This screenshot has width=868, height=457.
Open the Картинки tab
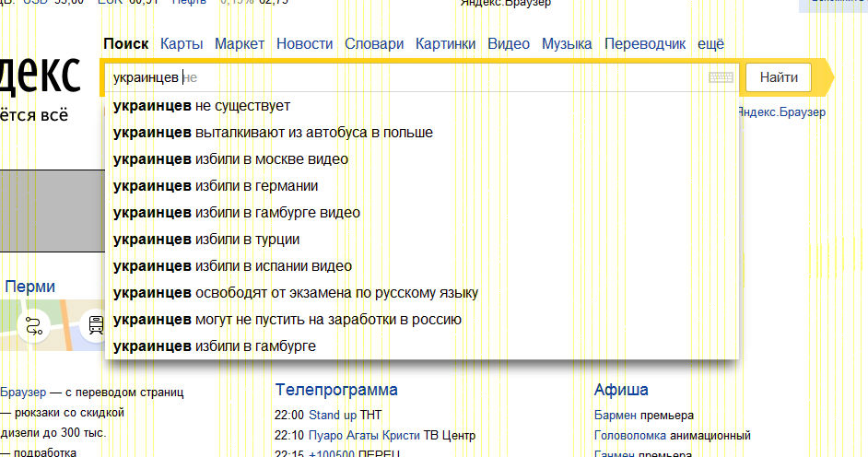tap(445, 43)
